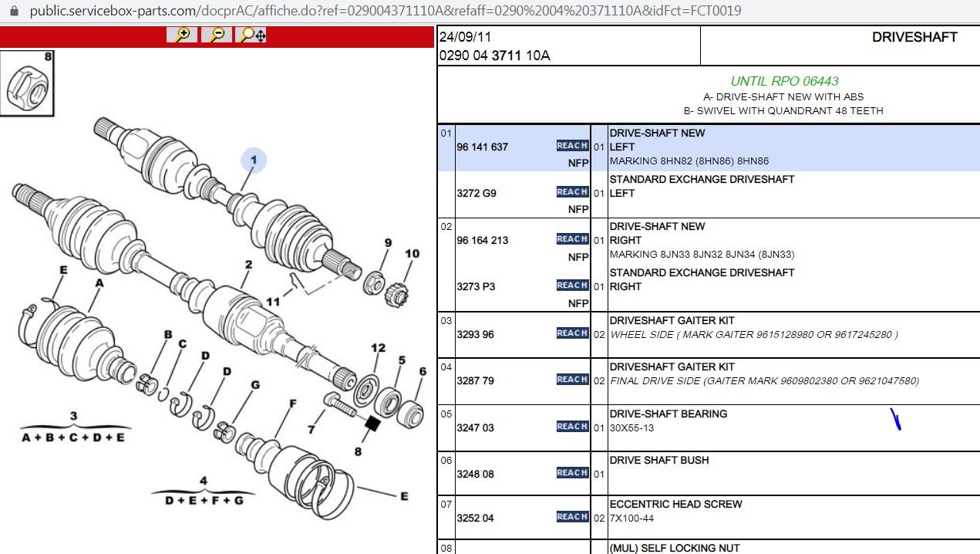The height and width of the screenshot is (554, 980).
Task: Click REACH badge for eccentric head screw 3252 04
Action: coord(572,517)
